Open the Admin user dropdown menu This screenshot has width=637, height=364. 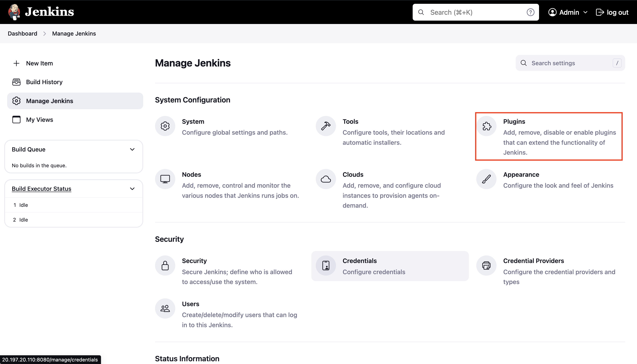coord(568,12)
